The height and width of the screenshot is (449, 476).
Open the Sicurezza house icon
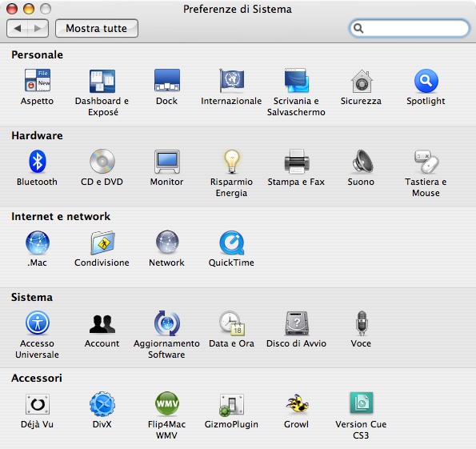pyautogui.click(x=362, y=81)
